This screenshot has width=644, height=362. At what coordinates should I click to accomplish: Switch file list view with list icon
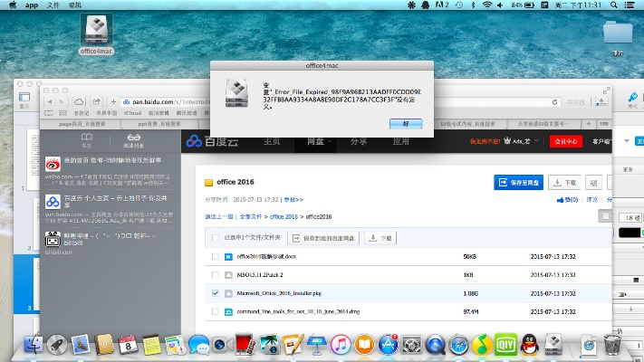coord(605,216)
